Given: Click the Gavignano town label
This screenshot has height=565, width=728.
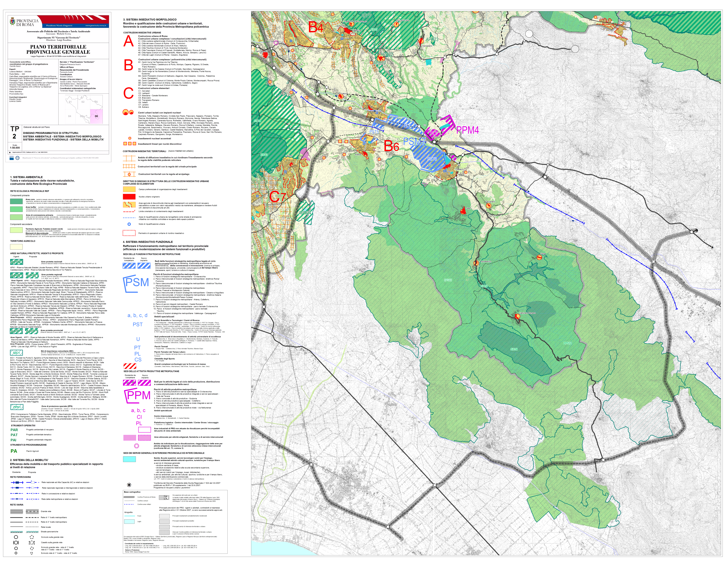Looking at the screenshot, I should coord(490,202).
